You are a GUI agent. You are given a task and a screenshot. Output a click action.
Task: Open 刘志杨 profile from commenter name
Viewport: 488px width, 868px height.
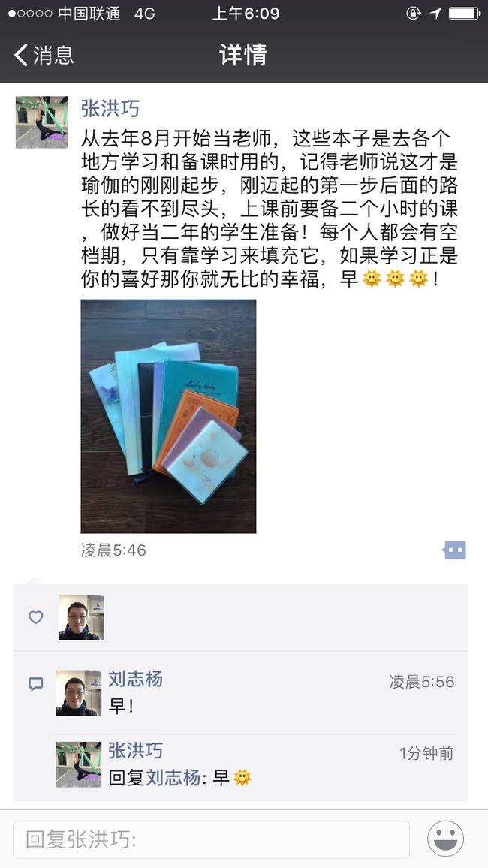click(x=136, y=679)
